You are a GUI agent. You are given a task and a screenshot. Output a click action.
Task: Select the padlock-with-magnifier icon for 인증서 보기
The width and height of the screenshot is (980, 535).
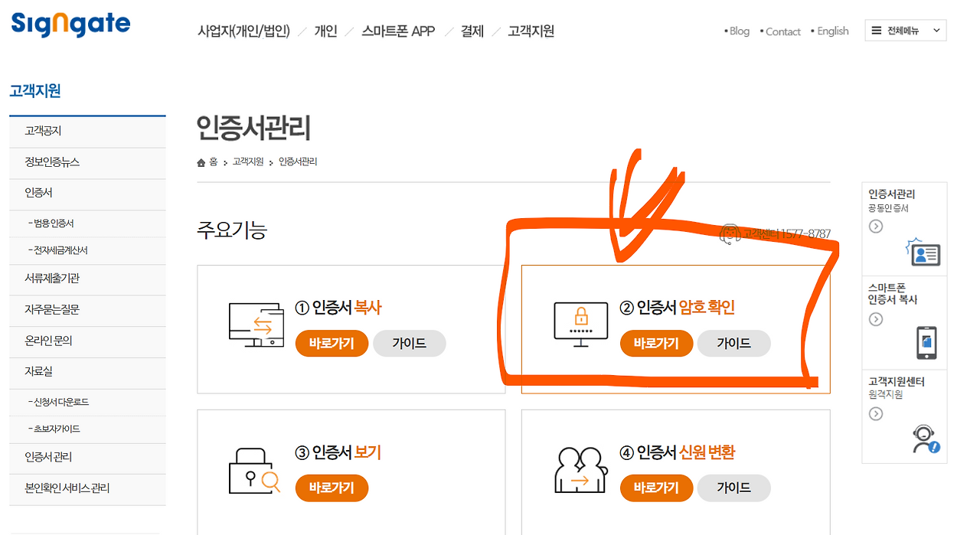click(x=254, y=469)
